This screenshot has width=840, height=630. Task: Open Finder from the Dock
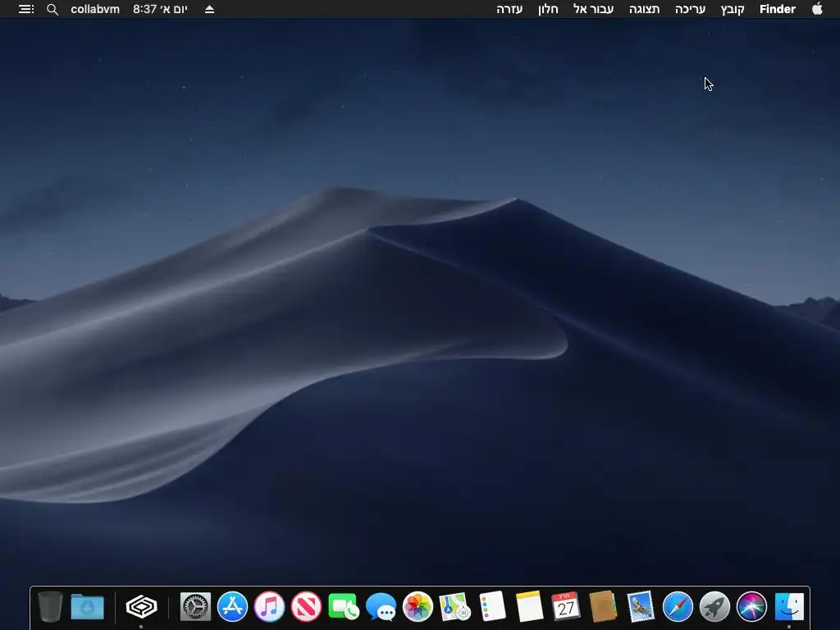tap(788, 606)
